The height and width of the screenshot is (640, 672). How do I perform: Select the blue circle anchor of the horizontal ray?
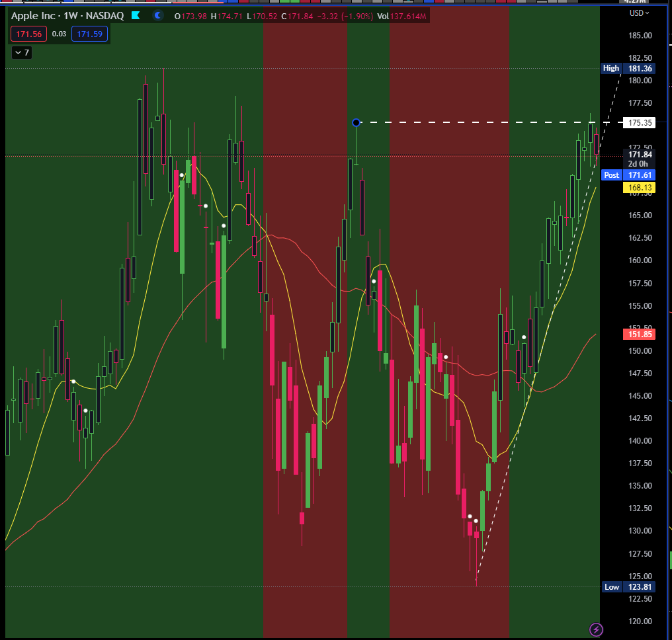356,122
